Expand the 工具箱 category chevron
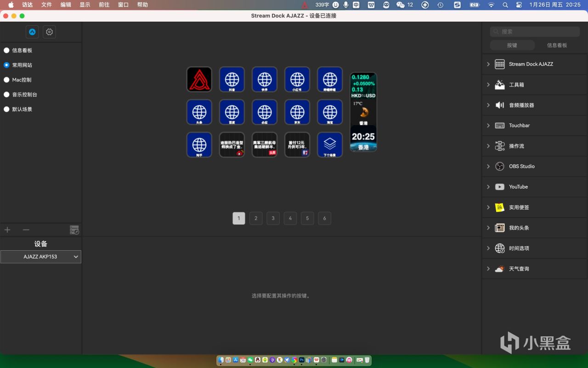Viewport: 588px width, 368px height. coord(488,85)
